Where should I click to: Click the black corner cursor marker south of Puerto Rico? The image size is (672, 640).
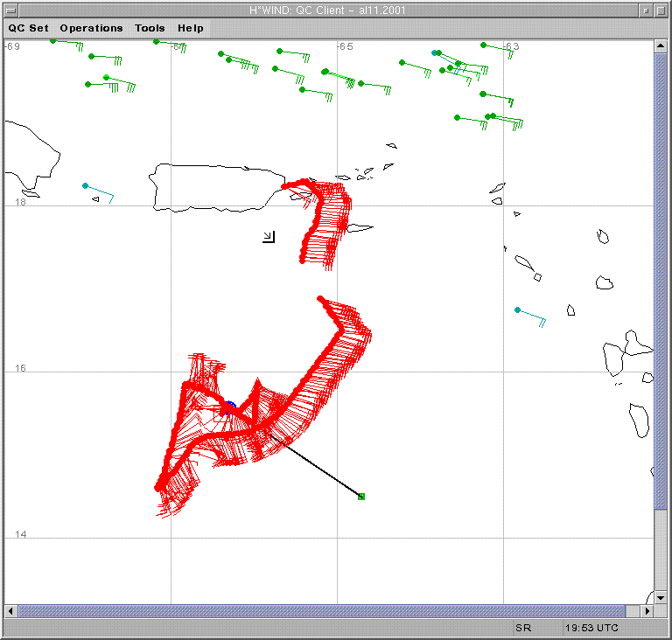pyautogui.click(x=269, y=236)
